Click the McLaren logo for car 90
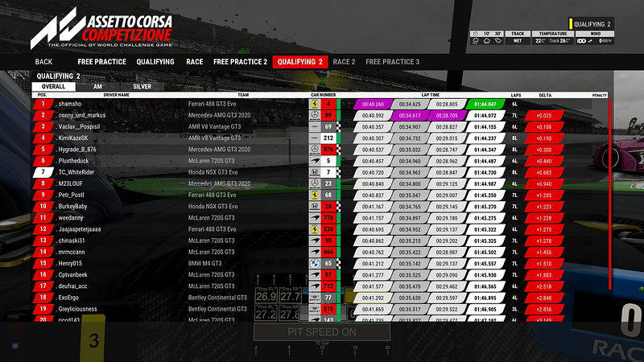The image size is (644, 362). pyautogui.click(x=315, y=241)
